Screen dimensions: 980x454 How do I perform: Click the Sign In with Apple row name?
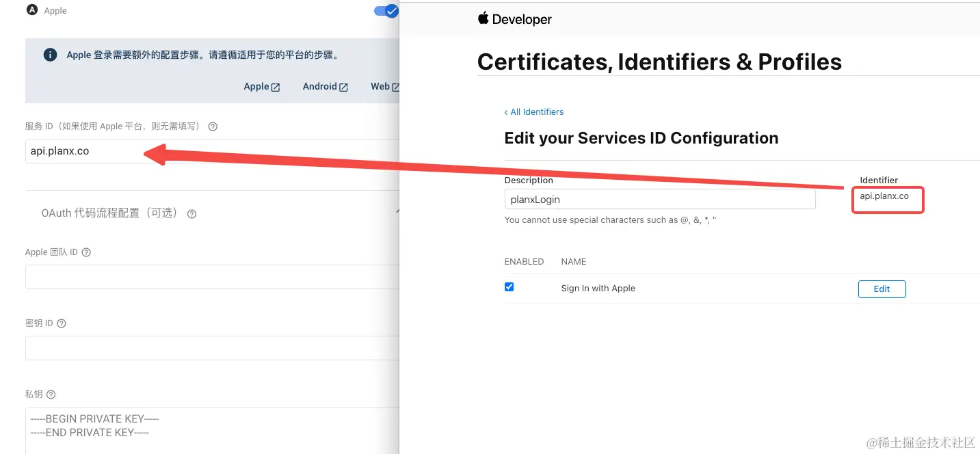pos(598,289)
